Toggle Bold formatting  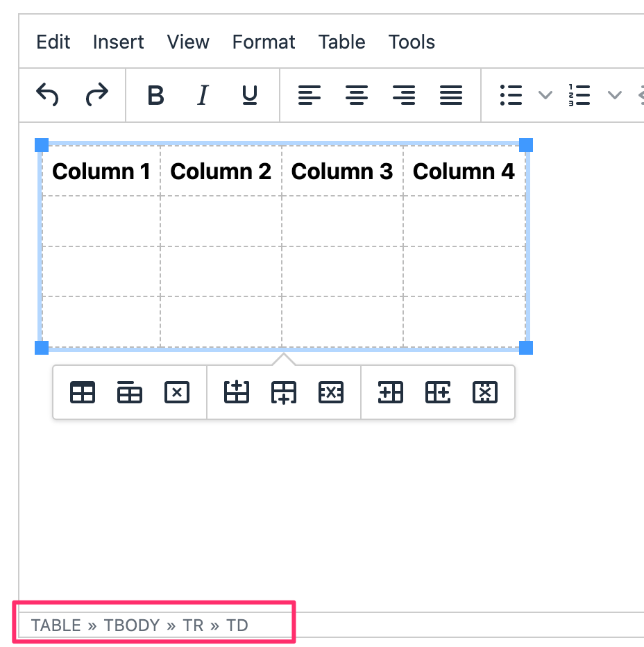[x=156, y=95]
